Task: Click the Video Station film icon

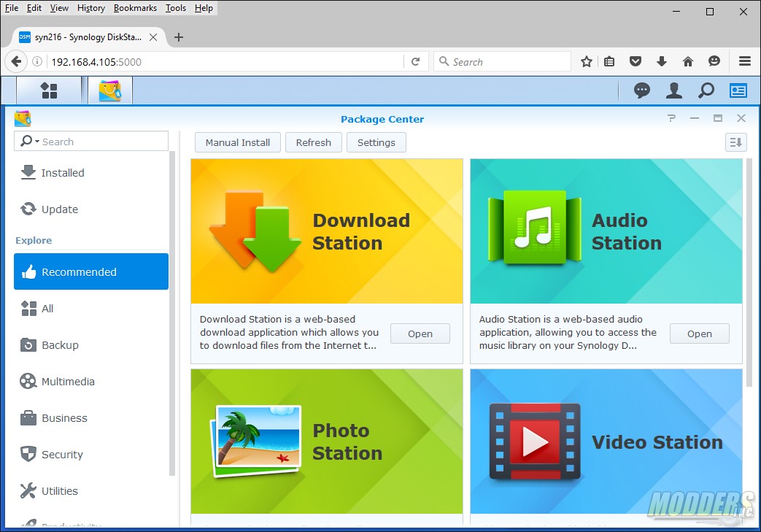Action: point(535,442)
